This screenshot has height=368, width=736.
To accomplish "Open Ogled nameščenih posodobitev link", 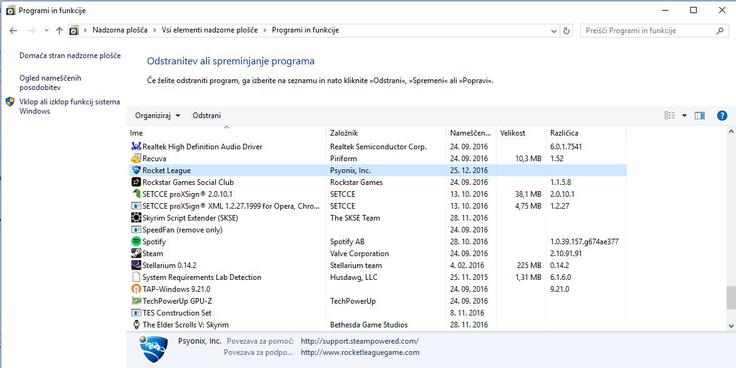I will click(x=50, y=83).
